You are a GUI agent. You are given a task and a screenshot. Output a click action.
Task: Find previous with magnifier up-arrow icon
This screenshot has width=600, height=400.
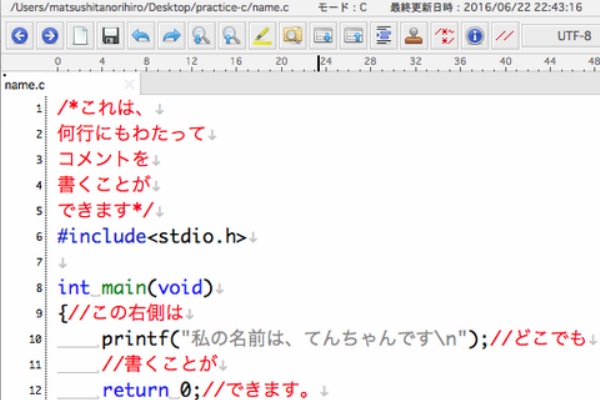click(x=232, y=36)
